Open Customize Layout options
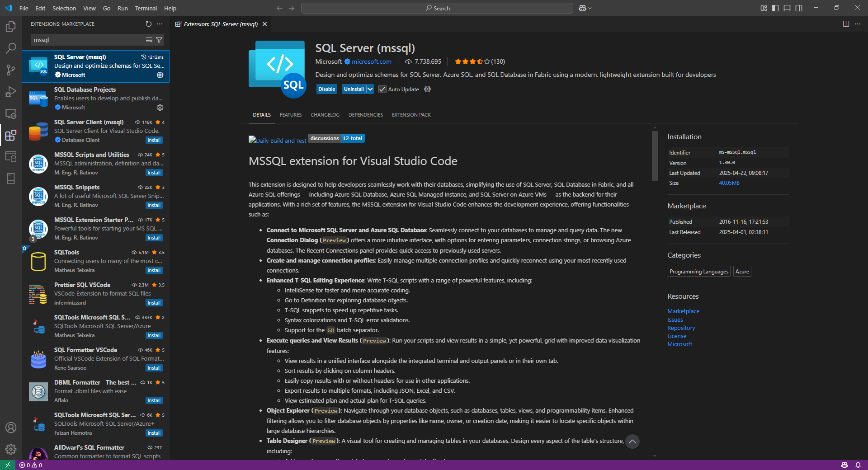 click(x=764, y=8)
